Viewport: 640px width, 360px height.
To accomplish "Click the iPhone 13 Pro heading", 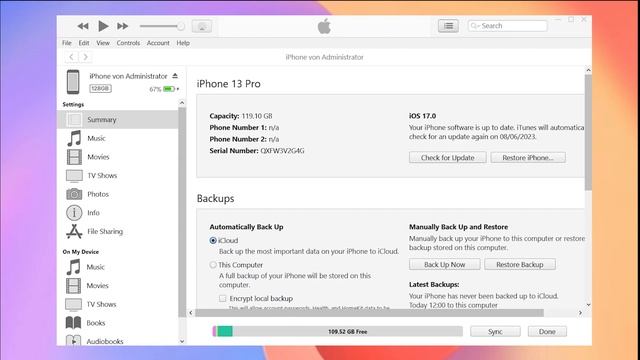I will [x=229, y=84].
